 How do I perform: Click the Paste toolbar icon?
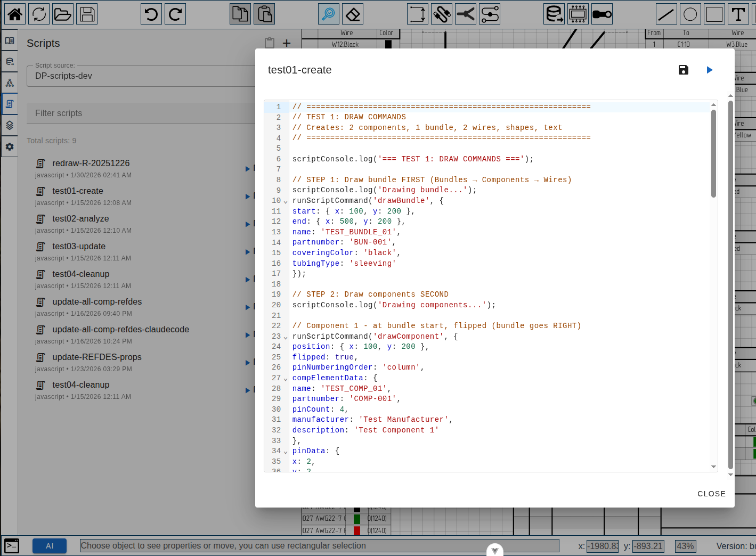coord(264,14)
